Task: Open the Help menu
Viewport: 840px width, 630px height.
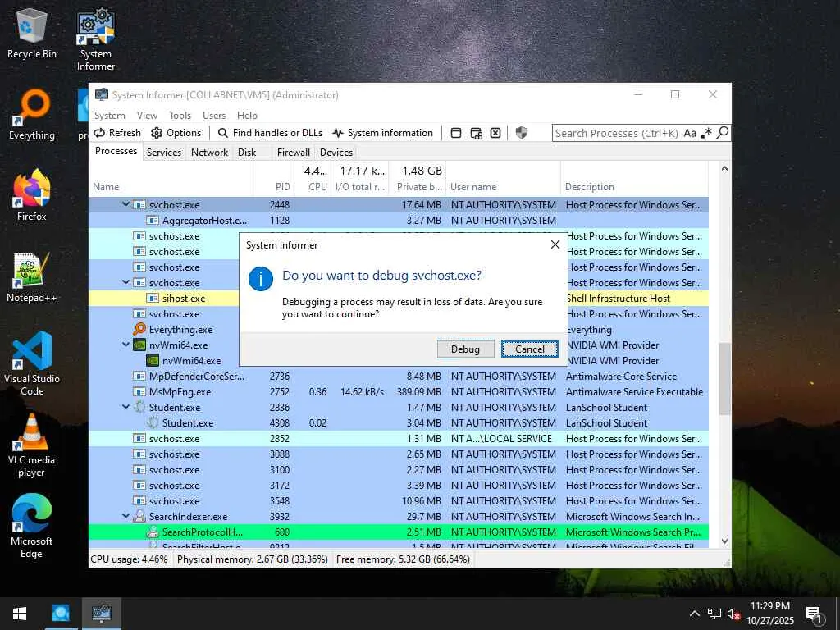Action: click(x=247, y=116)
